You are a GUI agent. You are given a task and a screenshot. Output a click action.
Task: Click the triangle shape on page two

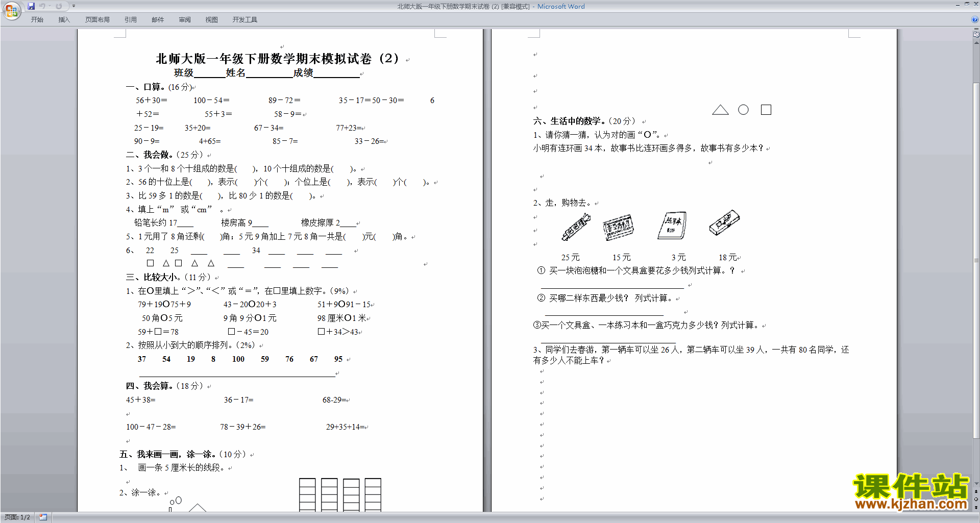coord(720,110)
